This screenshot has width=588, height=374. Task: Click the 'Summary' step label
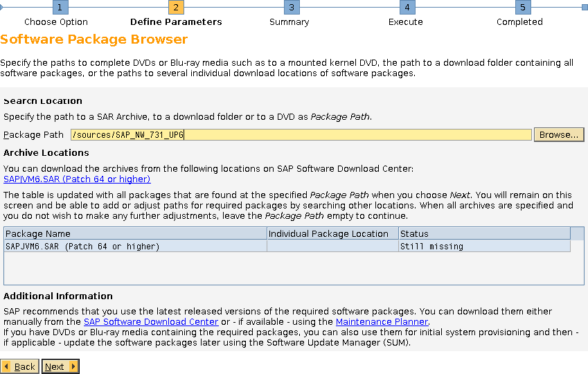point(289,21)
